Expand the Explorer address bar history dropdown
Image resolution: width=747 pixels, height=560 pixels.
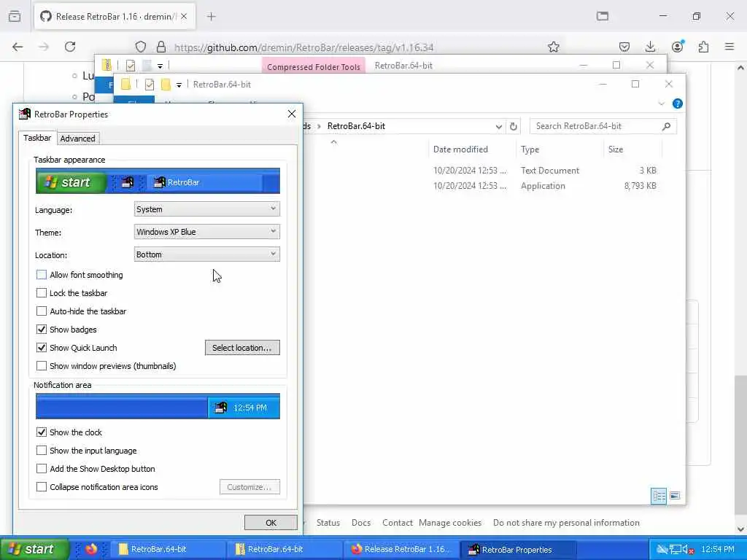(498, 126)
